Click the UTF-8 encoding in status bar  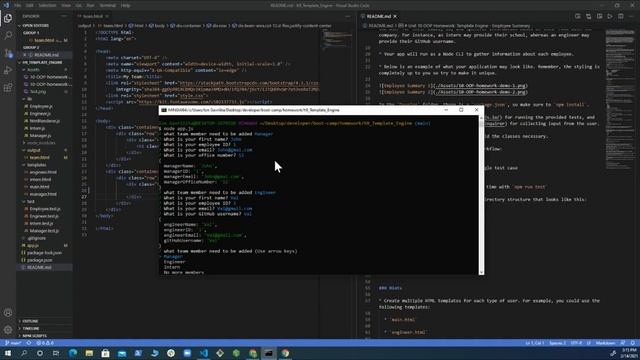click(x=576, y=343)
